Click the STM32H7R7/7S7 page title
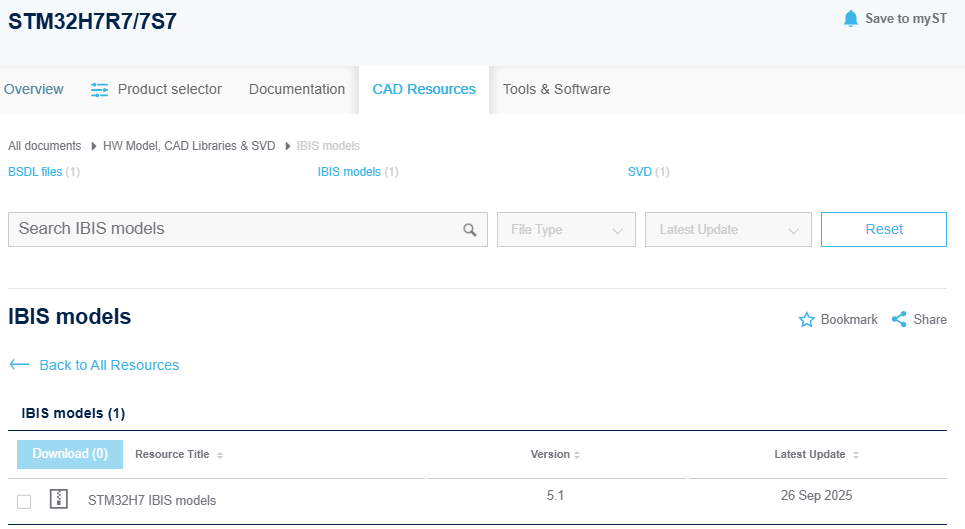This screenshot has height=529, width=965. [x=92, y=21]
